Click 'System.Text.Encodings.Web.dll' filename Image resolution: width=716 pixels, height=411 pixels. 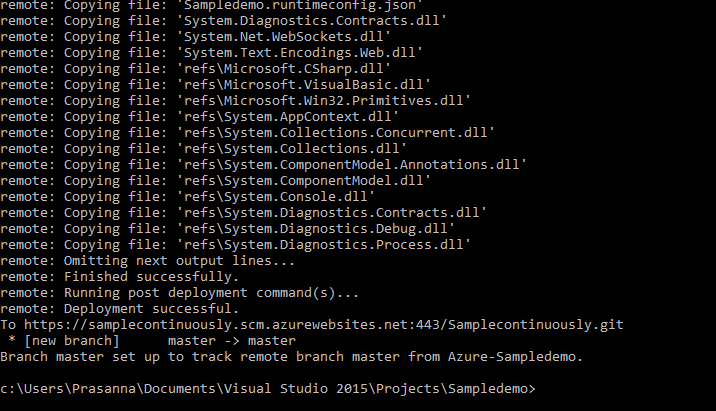click(300, 53)
